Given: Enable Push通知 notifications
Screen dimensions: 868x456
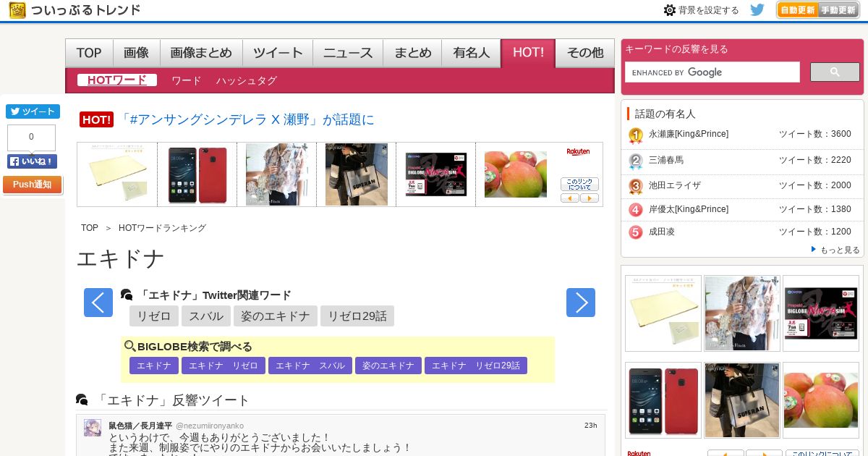Looking at the screenshot, I should coord(32,185).
